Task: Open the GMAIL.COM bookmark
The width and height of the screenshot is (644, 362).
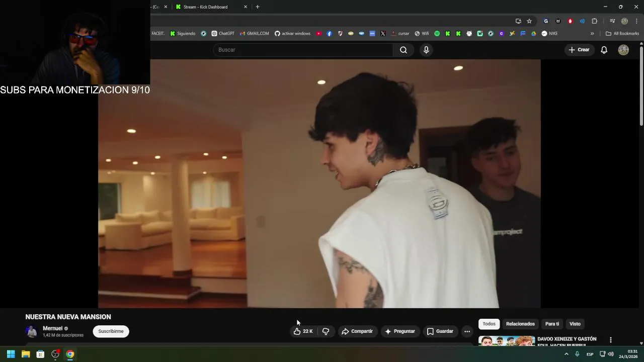Action: click(x=254, y=34)
